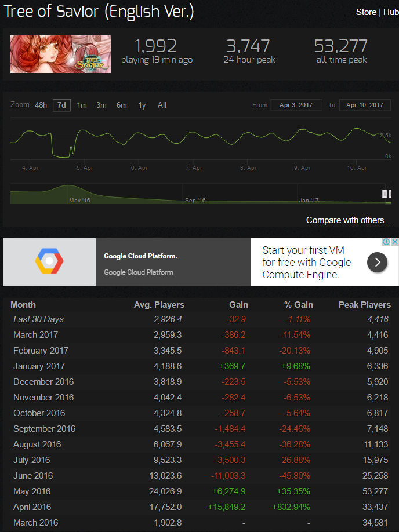Open the Store link
This screenshot has height=532, width=399.
pyautogui.click(x=366, y=12)
